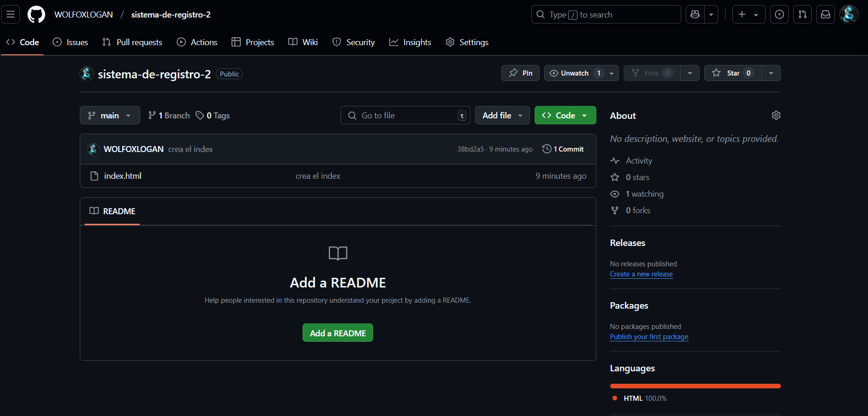Open the WOLFOXLOGAN commit author link
The height and width of the screenshot is (416, 868).
coord(134,149)
